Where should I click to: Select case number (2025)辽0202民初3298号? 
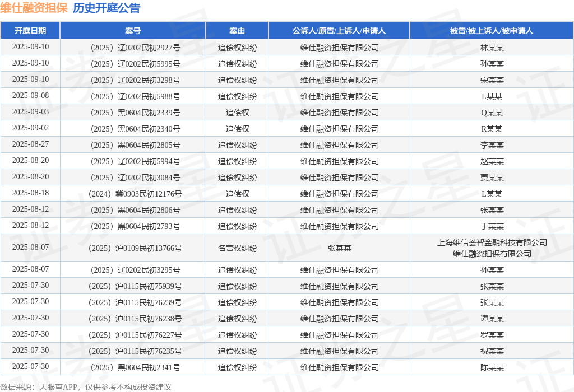click(x=135, y=80)
